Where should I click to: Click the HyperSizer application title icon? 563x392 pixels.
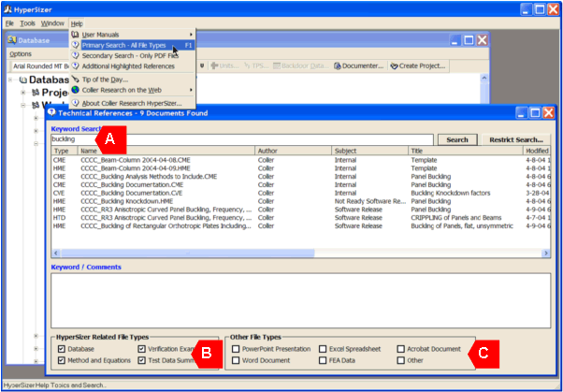click(x=7, y=9)
